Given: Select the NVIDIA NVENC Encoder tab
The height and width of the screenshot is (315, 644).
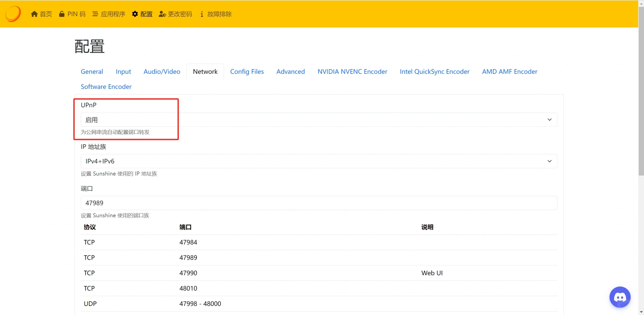Looking at the screenshot, I should coord(352,71).
